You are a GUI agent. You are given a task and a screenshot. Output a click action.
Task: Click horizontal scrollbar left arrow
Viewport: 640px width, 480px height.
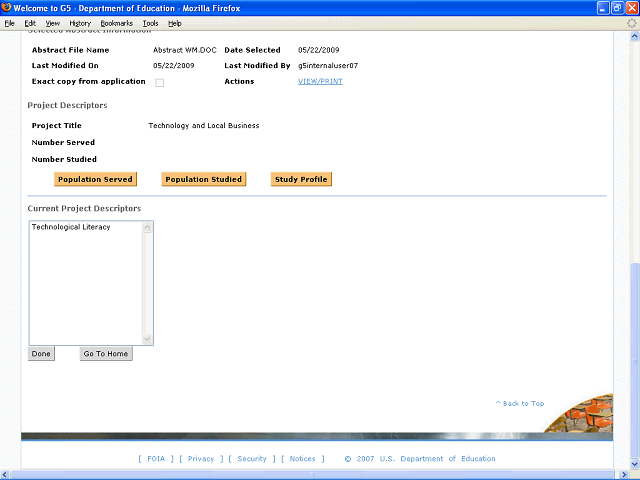4,475
